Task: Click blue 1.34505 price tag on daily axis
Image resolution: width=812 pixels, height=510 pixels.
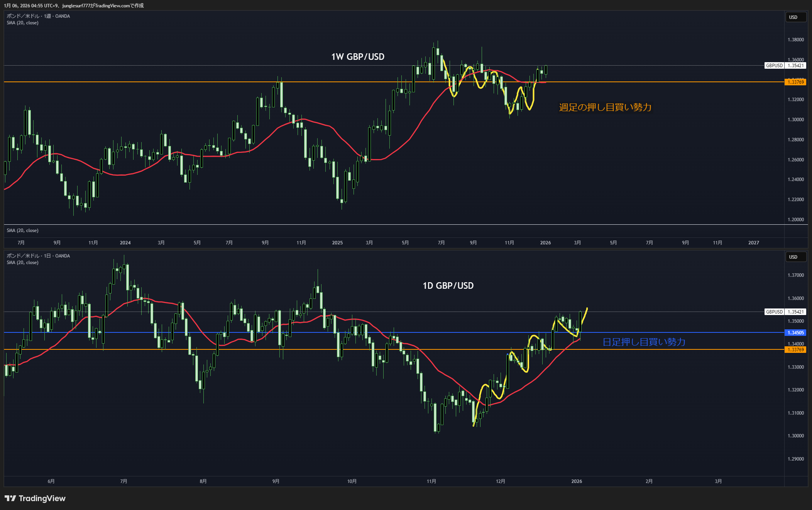Action: (x=795, y=333)
